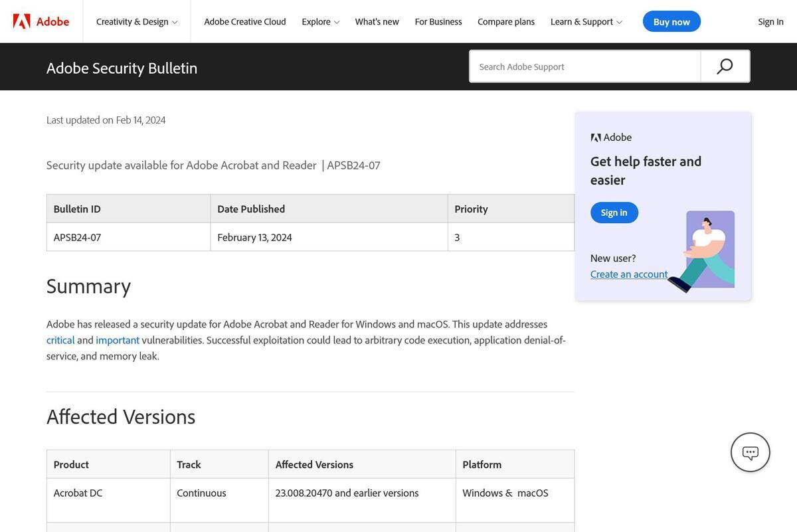The image size is (797, 532).
Task: Click the Priority value 3 cell
Action: [x=511, y=237]
